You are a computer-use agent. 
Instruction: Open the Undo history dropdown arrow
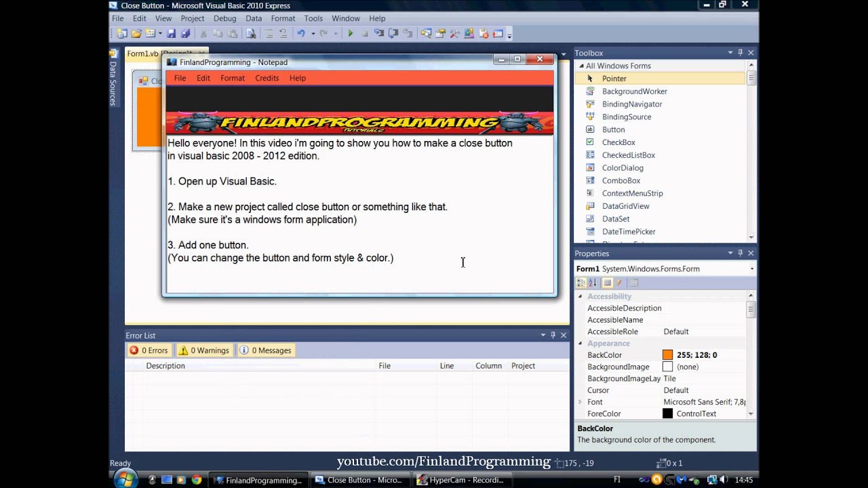point(313,33)
